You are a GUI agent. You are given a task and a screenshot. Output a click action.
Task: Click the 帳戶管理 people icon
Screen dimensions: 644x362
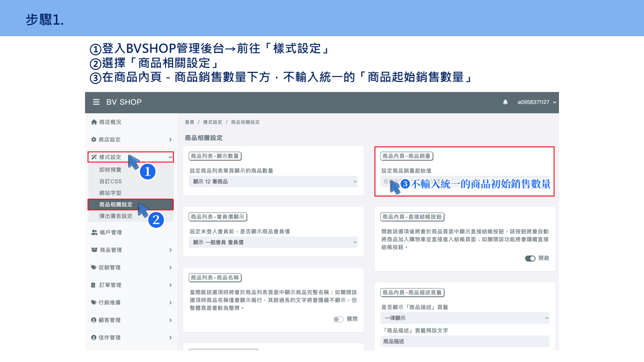click(x=94, y=232)
